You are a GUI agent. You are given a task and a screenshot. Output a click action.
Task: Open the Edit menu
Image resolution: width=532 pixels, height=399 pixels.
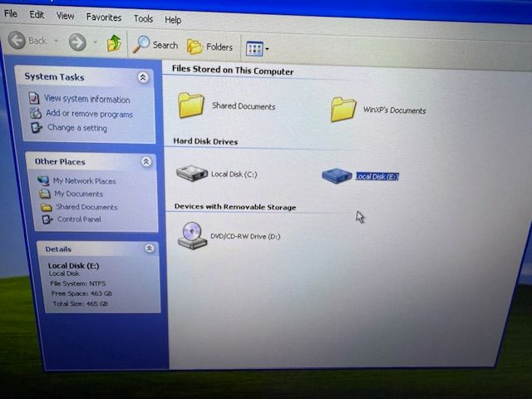37,15
